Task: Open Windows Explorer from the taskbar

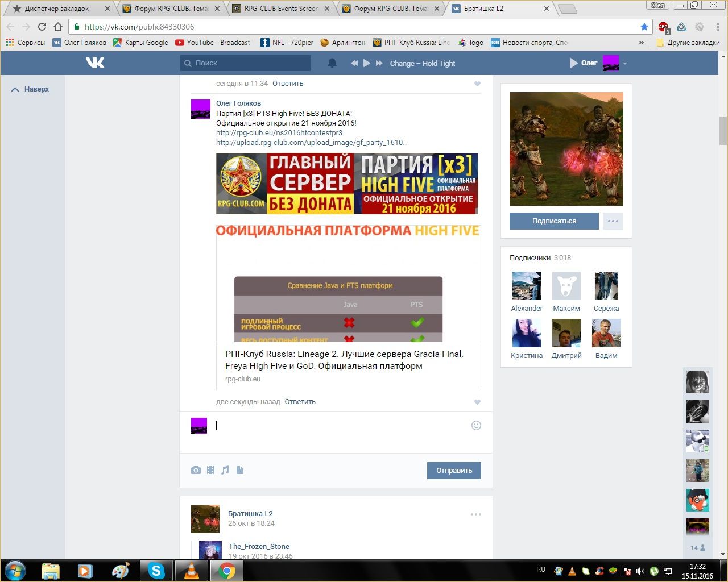Action: 51,570
